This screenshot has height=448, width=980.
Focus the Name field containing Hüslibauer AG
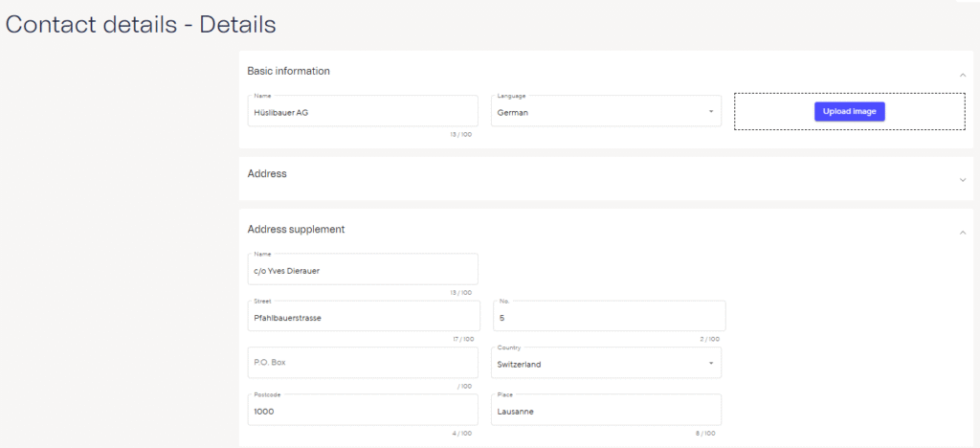[x=362, y=112]
